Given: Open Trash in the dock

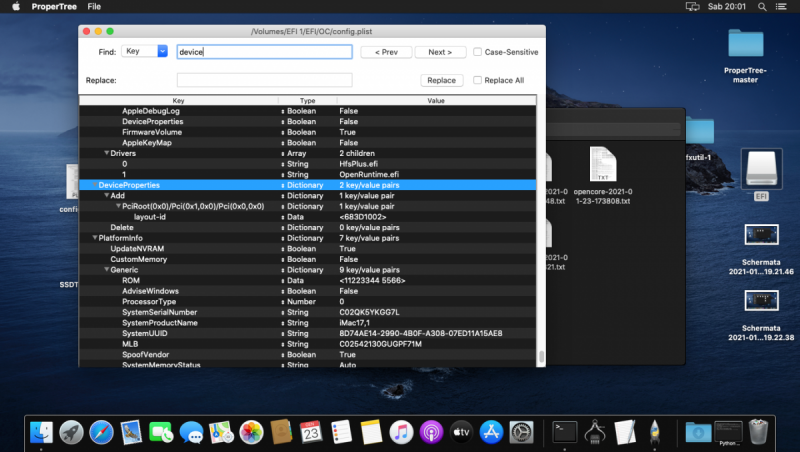Looking at the screenshot, I should pyautogui.click(x=759, y=431).
